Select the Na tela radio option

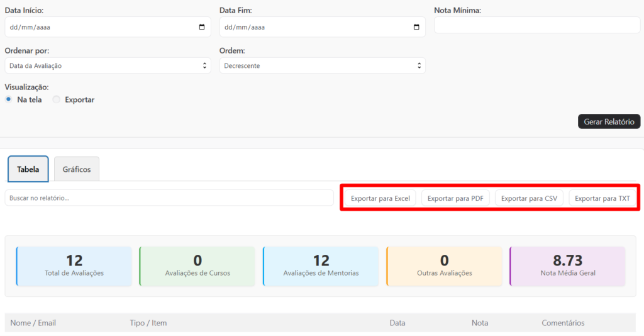(x=9, y=99)
